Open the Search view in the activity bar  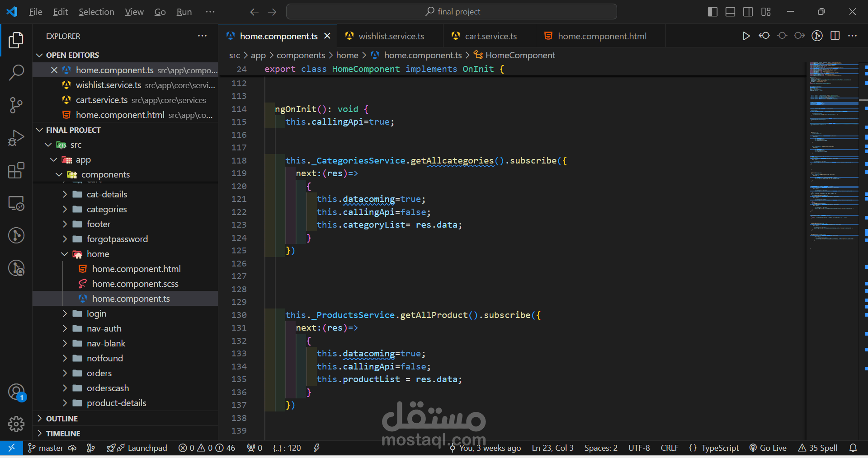point(16,72)
